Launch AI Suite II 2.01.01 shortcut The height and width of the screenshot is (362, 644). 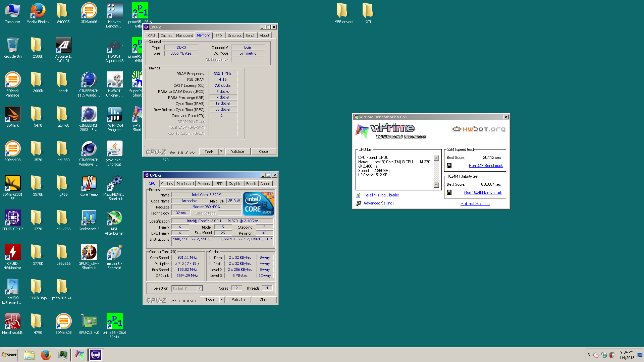point(63,50)
